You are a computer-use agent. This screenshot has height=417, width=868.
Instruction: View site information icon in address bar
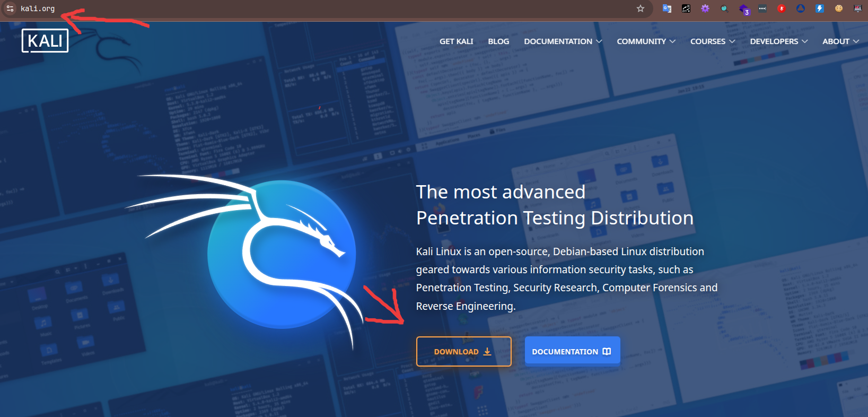click(x=10, y=8)
